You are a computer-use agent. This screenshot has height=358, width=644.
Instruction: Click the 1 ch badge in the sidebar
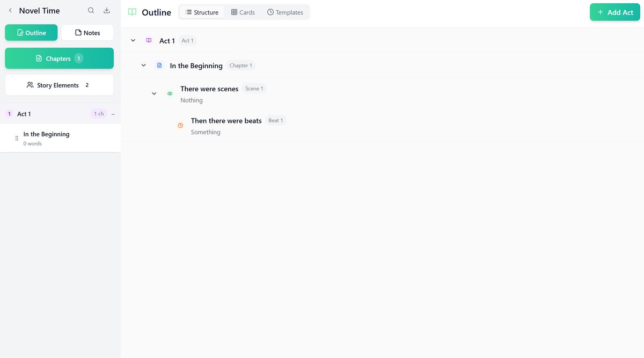click(x=99, y=114)
